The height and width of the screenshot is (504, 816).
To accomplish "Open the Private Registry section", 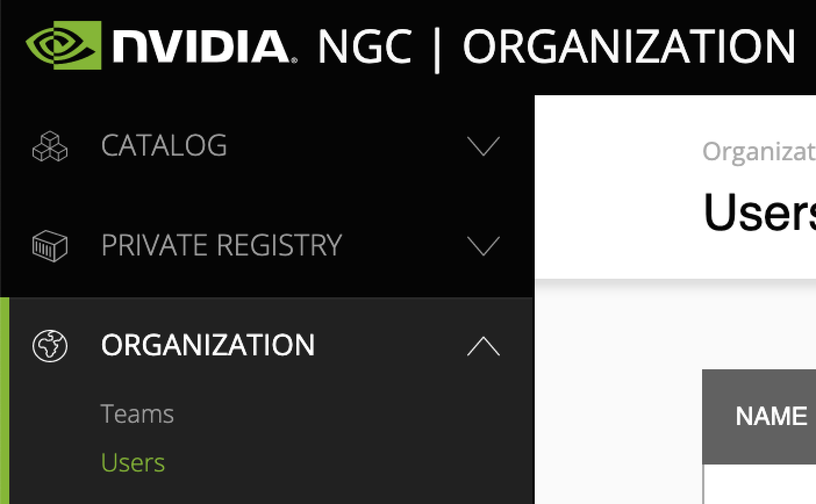I will (x=221, y=246).
